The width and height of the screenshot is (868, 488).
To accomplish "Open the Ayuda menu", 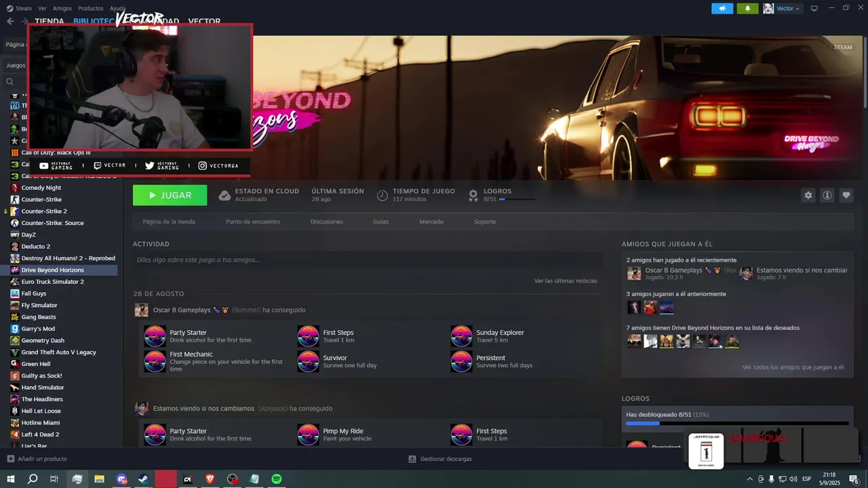I will (x=117, y=8).
